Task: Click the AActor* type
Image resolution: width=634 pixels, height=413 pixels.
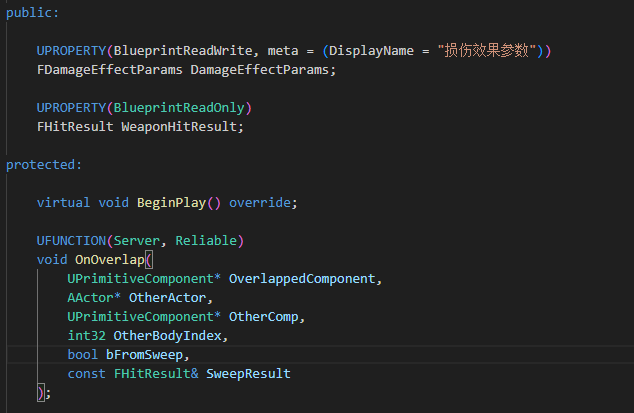Action: point(94,298)
